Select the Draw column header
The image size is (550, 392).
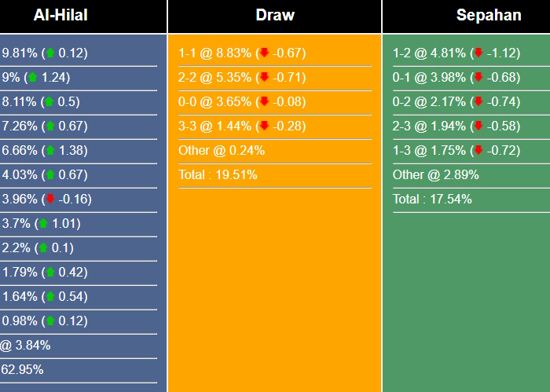[x=274, y=16]
